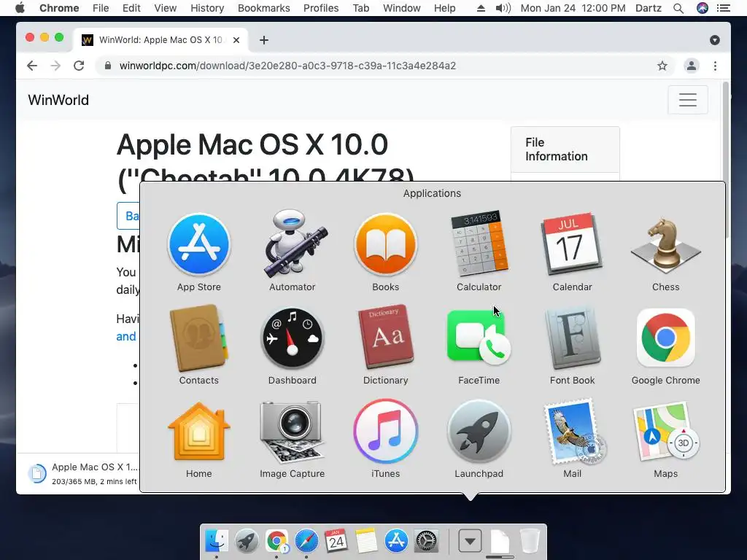This screenshot has width=747, height=560.
Task: Open the Bookmarks menu
Action: (x=263, y=8)
